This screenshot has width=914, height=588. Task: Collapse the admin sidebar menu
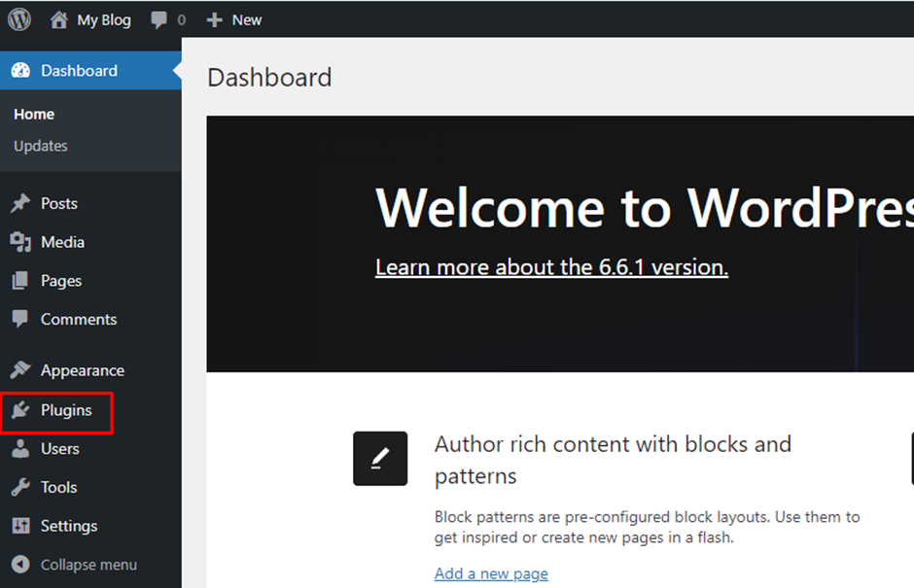88,564
